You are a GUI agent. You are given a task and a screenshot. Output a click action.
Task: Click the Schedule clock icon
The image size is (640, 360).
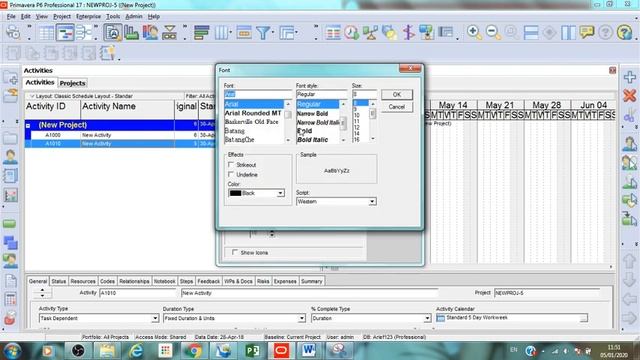[x=351, y=32]
